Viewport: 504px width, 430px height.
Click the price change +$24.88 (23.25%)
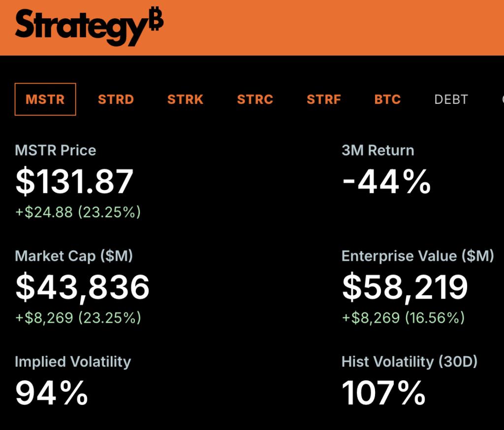pos(78,212)
